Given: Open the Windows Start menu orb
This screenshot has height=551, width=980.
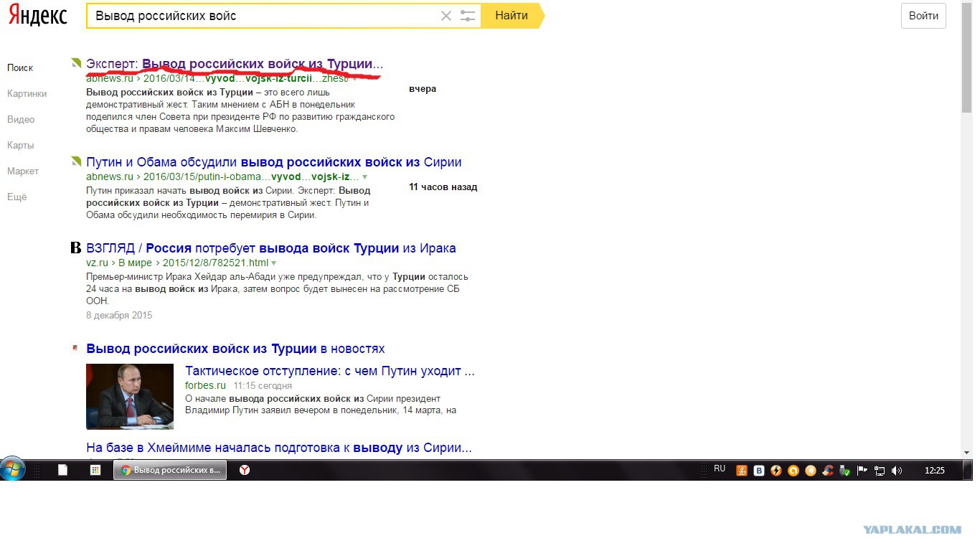Looking at the screenshot, I should point(12,469).
